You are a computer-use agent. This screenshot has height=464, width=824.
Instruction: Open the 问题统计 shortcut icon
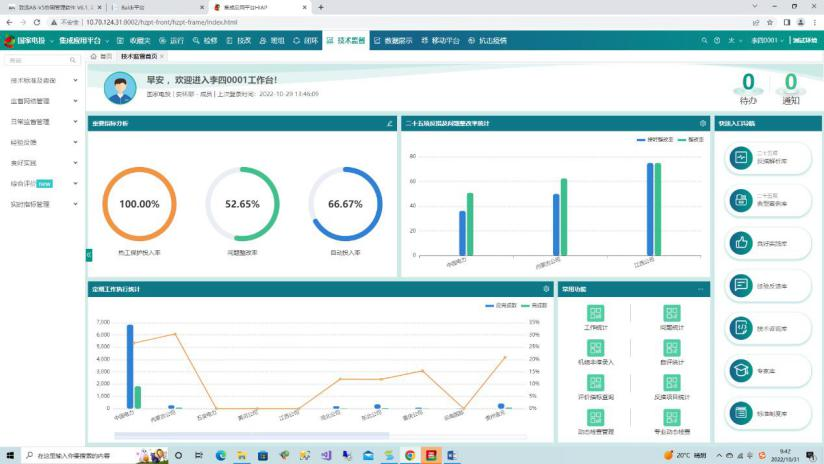[672, 315]
